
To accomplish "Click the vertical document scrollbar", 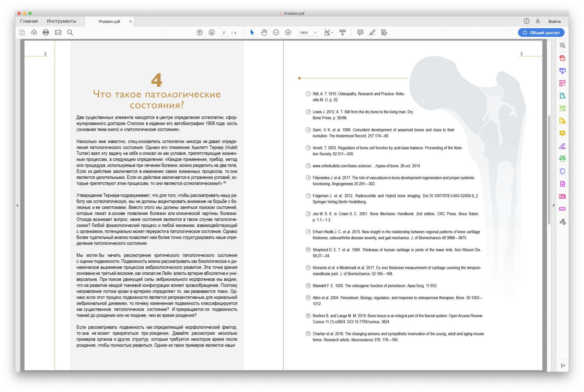I will (x=549, y=169).
